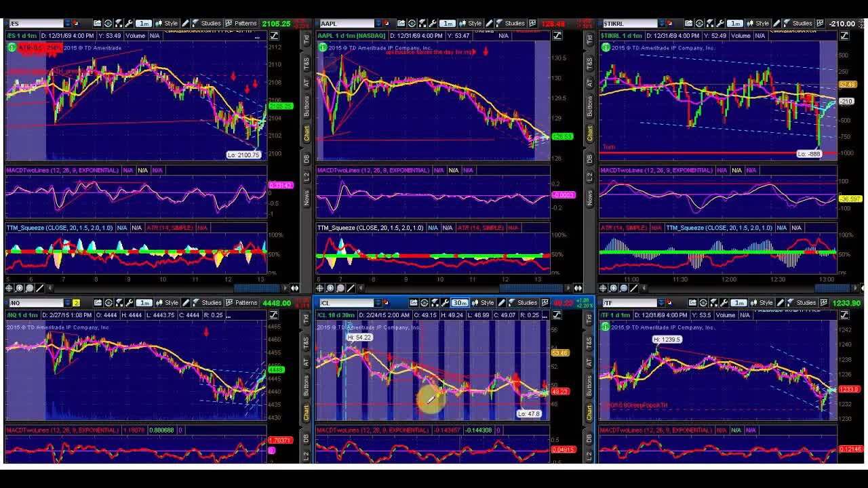The image size is (868, 488).
Task: Select the drawing pencil on the AAPL chart
Action: pyautogui.click(x=490, y=24)
